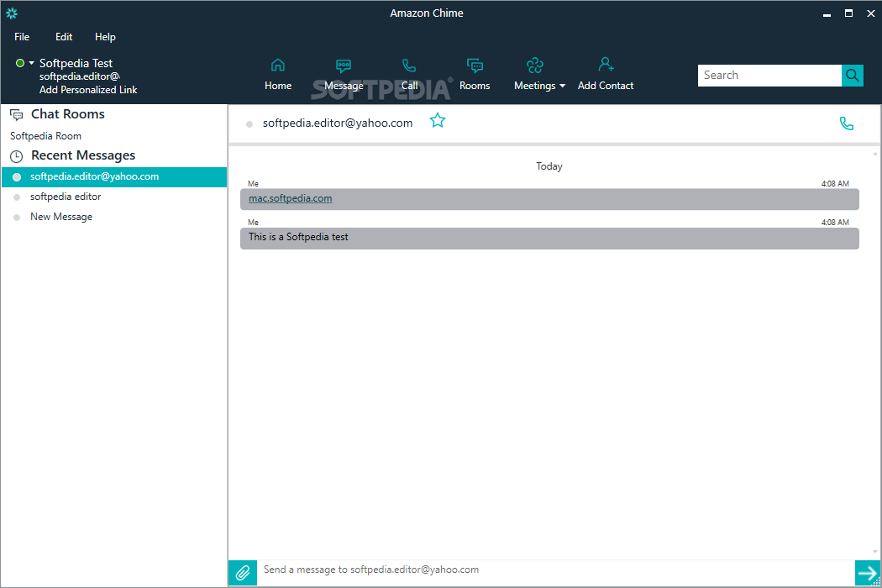Click the Chat Rooms section icon
Screen dimensions: 882x588
pos(16,115)
